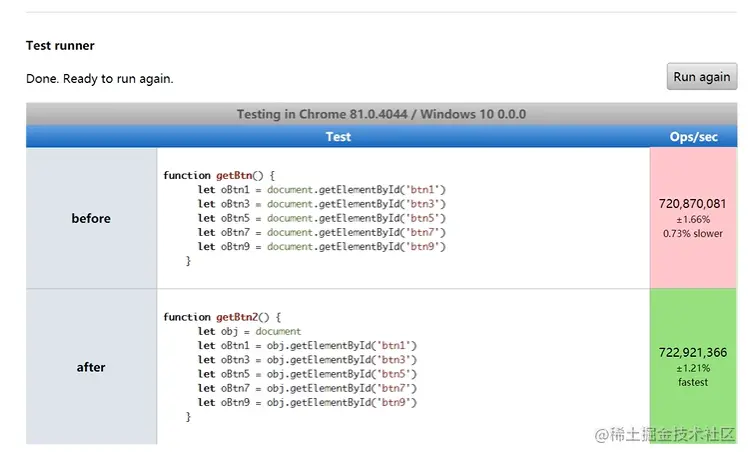Click the 720,870,081 ops result
Viewport: 750px width, 458px height.
[x=693, y=204]
